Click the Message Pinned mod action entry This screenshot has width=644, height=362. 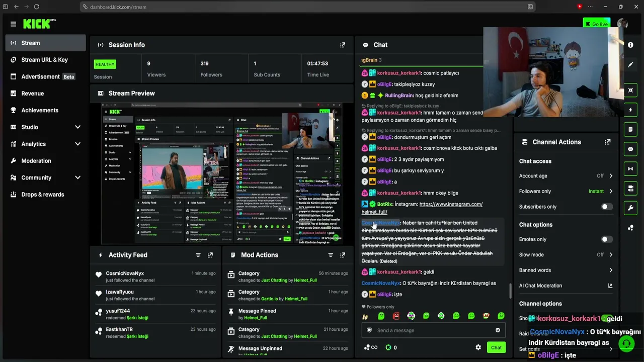288,314
